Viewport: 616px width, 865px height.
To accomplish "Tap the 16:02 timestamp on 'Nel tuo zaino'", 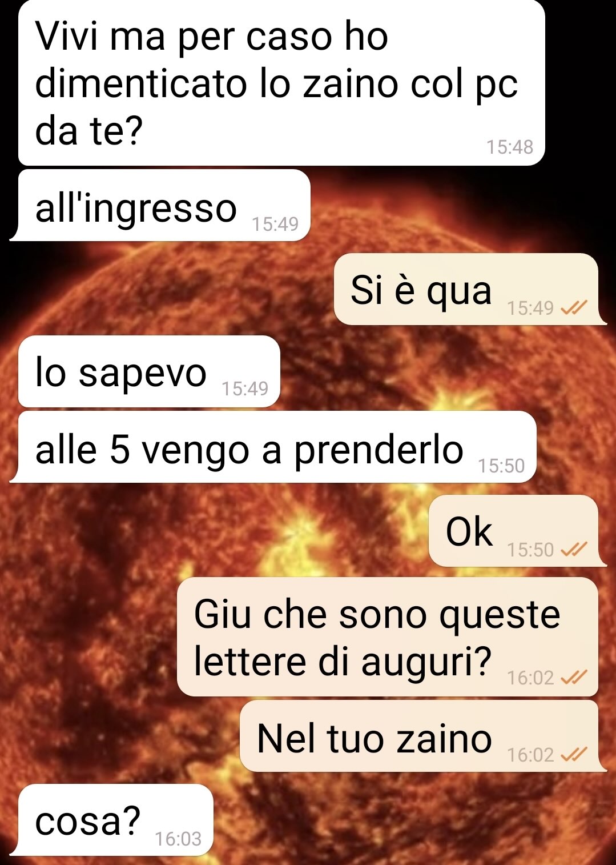I will pyautogui.click(x=530, y=755).
